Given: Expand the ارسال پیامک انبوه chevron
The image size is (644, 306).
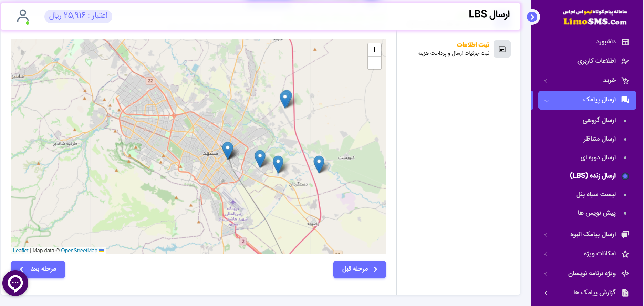Looking at the screenshot, I should (546, 235).
